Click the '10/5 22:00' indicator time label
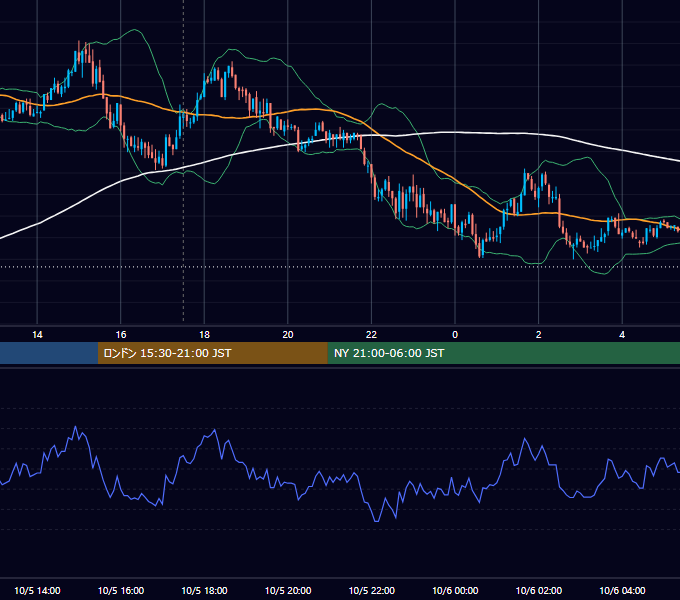This screenshot has height=600, width=680. pyautogui.click(x=372, y=590)
